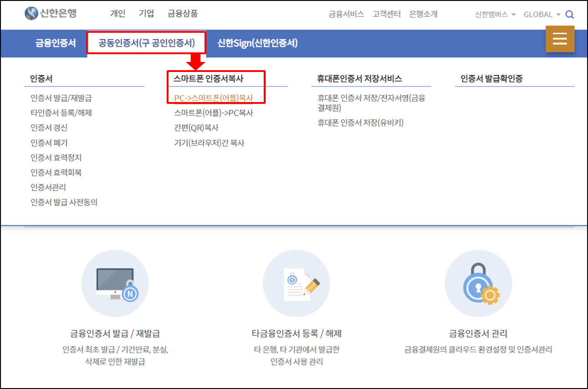
Task: Click the document icon above 타금융인증서 등록/해제
Action: (x=297, y=283)
